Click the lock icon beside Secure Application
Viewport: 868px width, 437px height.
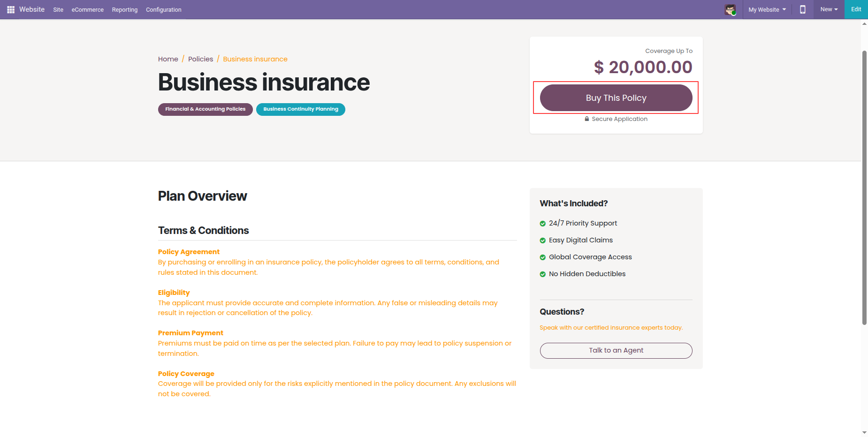pyautogui.click(x=587, y=119)
